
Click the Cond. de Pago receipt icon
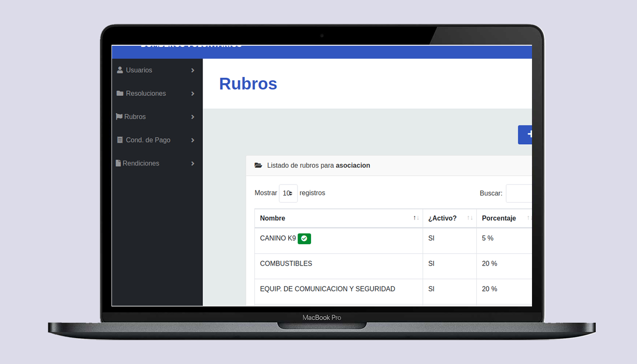click(x=120, y=140)
